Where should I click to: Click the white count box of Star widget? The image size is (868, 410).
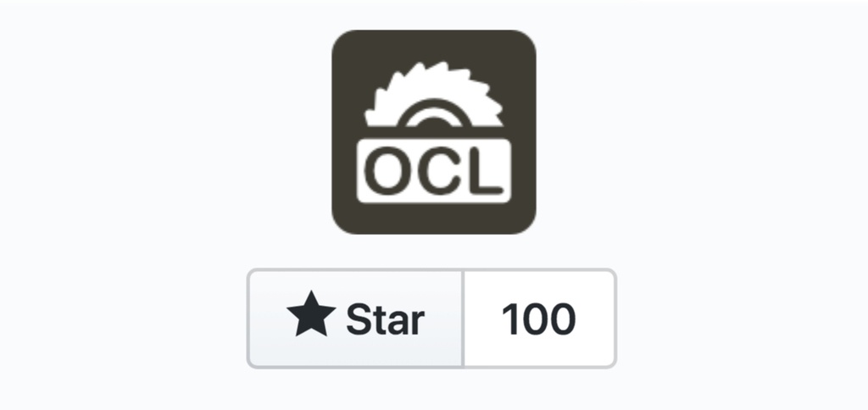tap(538, 319)
